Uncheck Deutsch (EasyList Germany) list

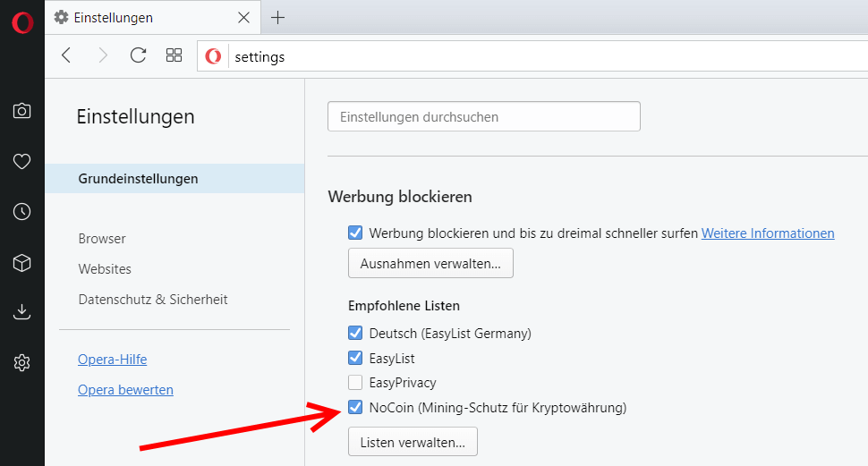(x=355, y=333)
